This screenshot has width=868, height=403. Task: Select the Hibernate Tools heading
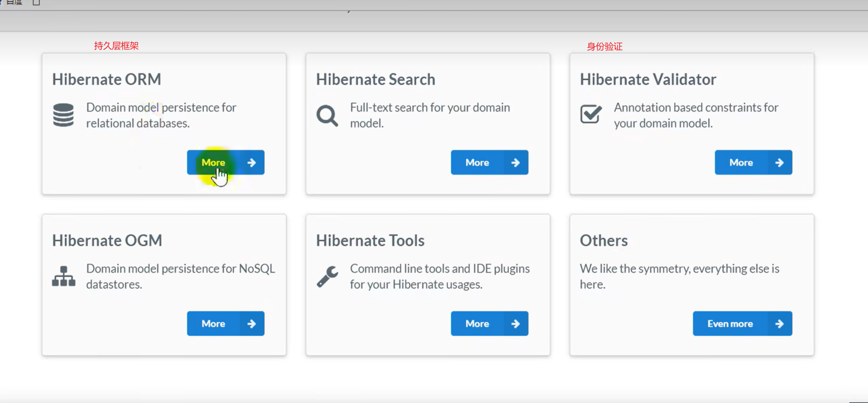[370, 240]
